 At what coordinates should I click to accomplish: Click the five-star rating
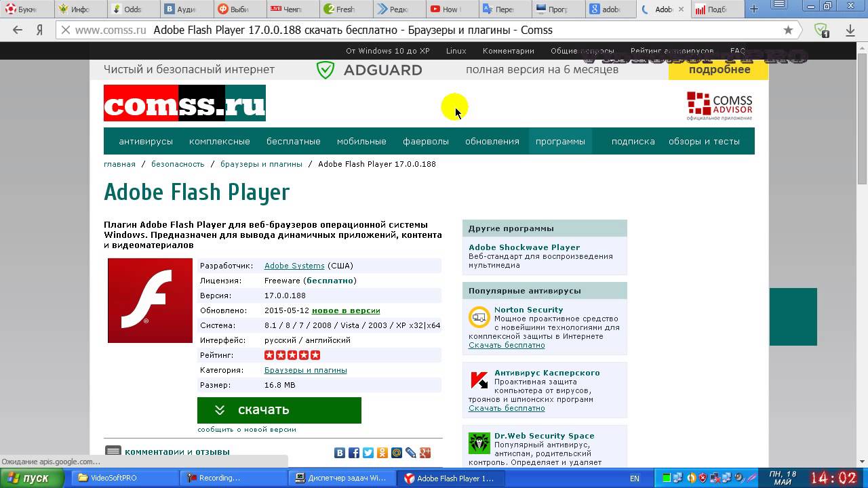click(x=292, y=355)
